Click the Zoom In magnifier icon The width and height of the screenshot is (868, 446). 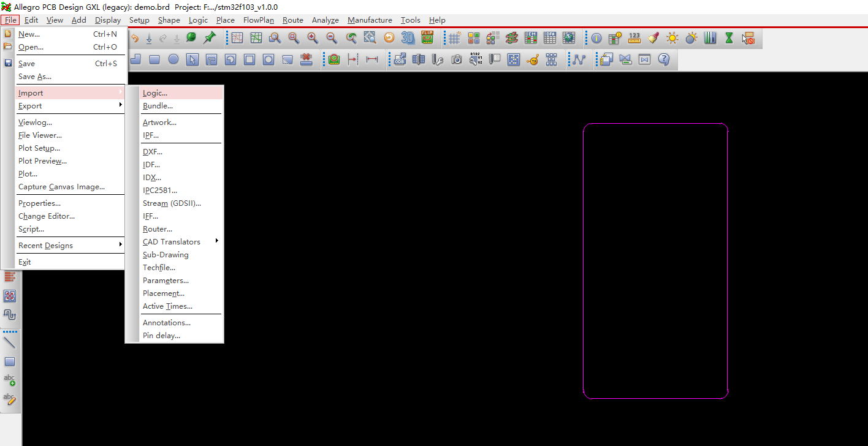tap(313, 38)
